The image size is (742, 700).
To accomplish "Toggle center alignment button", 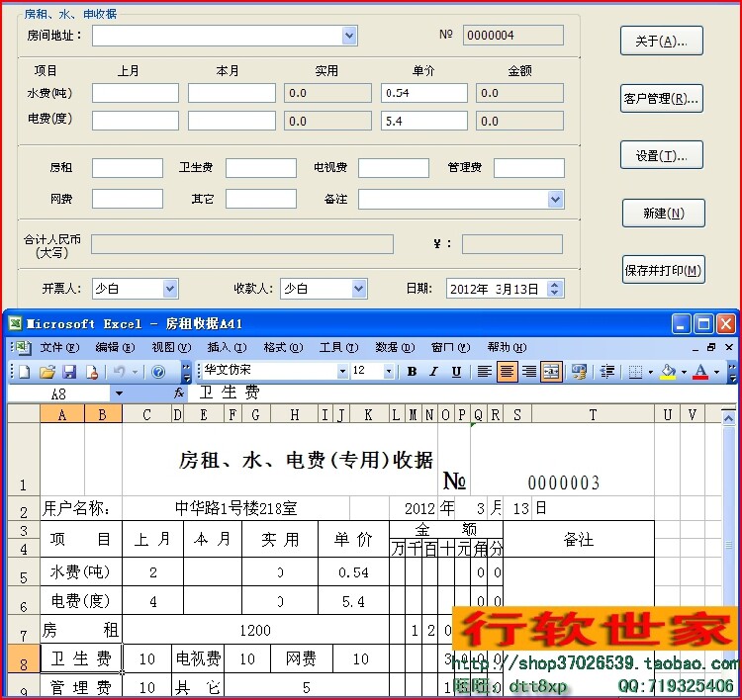I will [507, 372].
